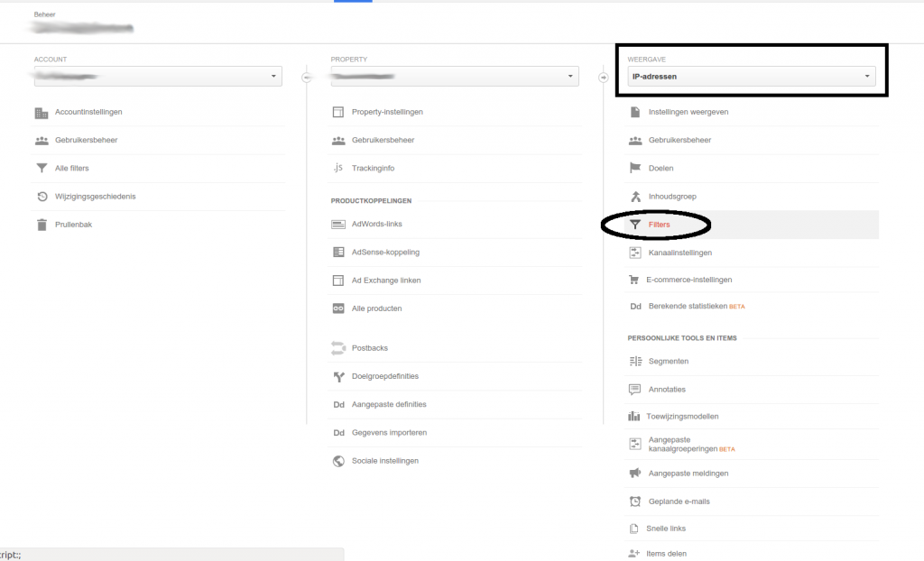Viewport: 924px width, 561px height.
Task: Open AdWords-links
Action: (x=376, y=224)
